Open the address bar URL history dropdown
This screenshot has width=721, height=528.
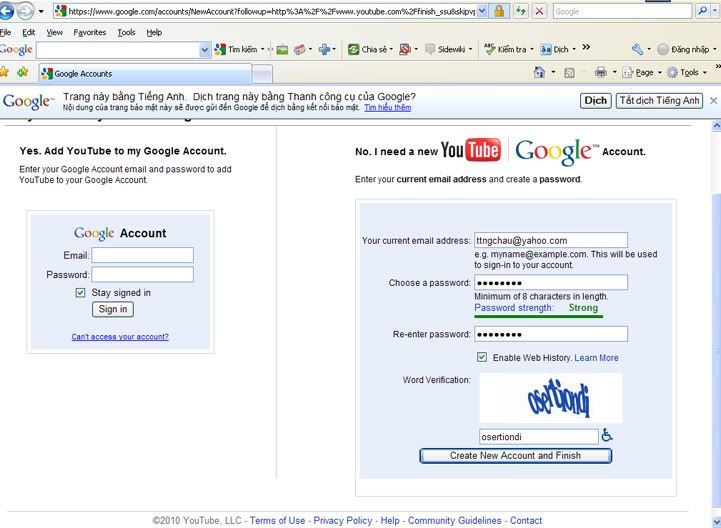[481, 11]
